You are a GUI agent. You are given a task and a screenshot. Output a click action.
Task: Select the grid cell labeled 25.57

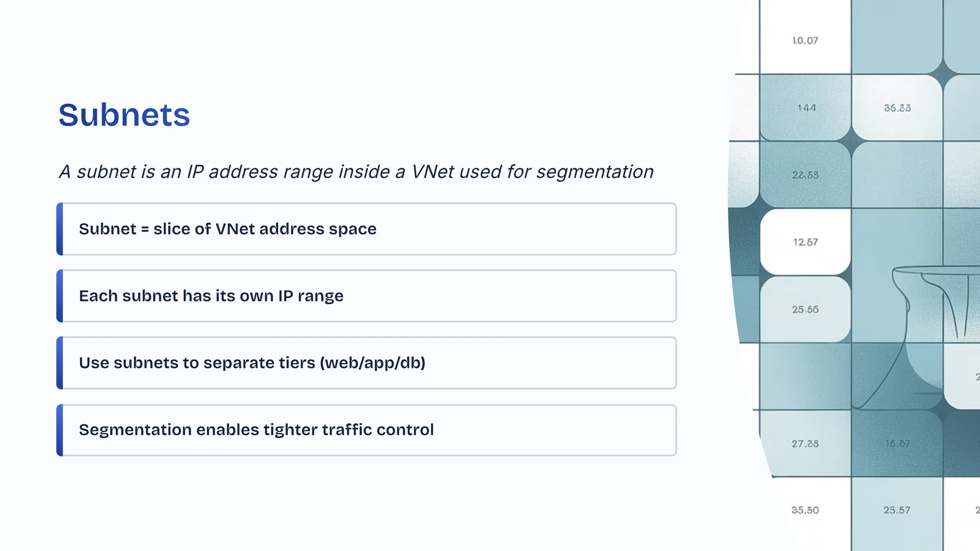point(897,510)
